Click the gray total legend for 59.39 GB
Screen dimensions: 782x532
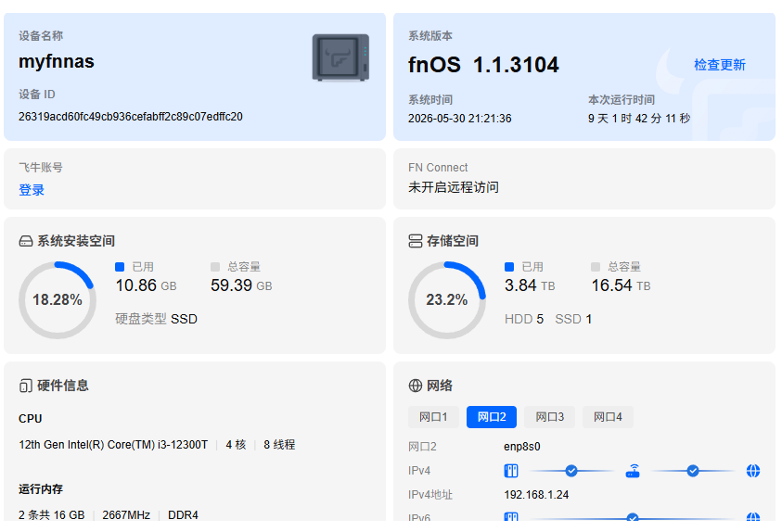tap(215, 267)
